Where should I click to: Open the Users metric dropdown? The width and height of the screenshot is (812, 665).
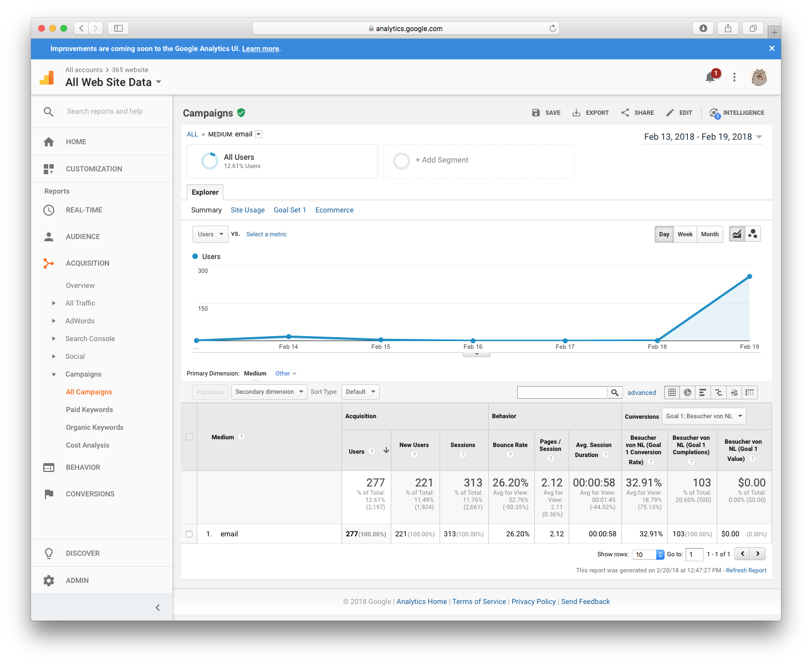pyautogui.click(x=211, y=234)
